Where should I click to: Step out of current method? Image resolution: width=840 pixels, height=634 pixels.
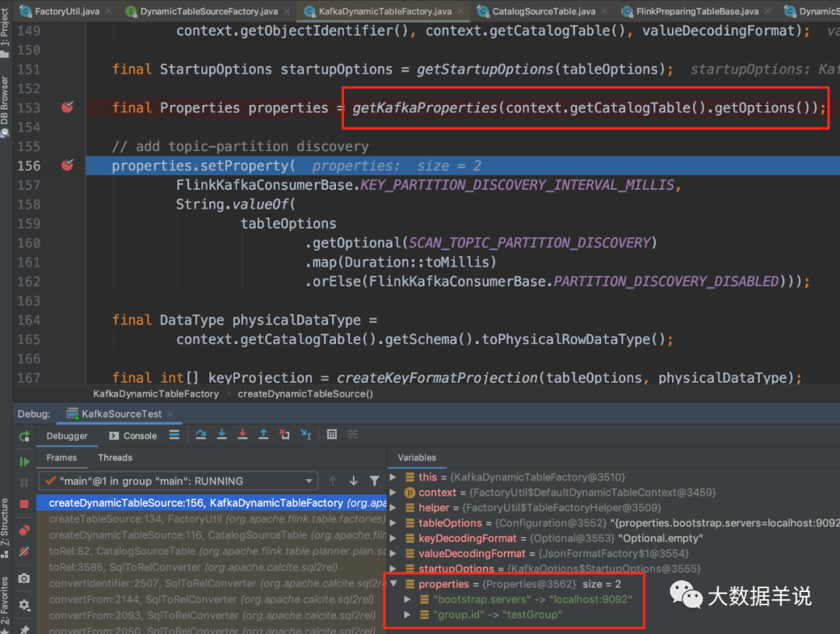264,435
